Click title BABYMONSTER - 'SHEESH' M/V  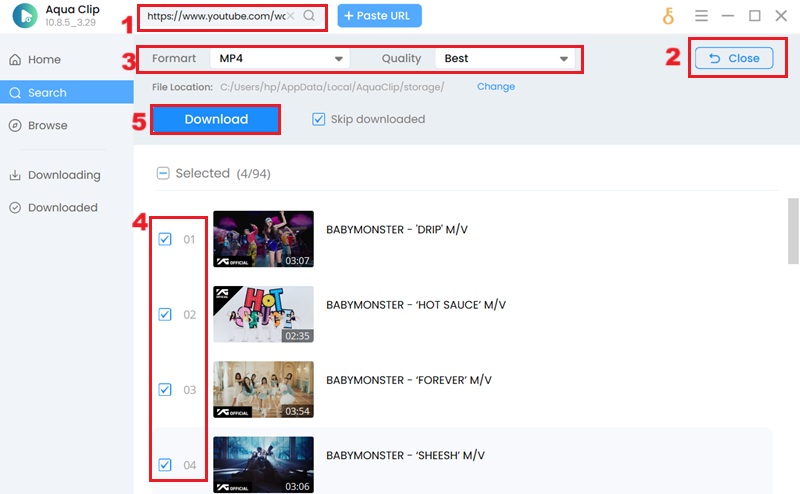coord(406,455)
